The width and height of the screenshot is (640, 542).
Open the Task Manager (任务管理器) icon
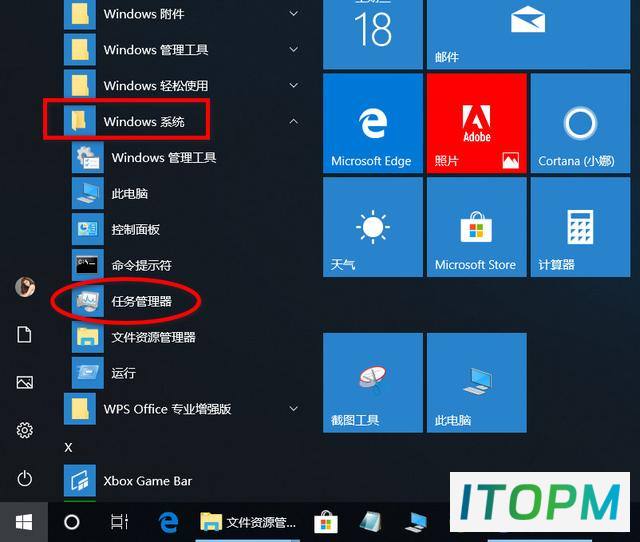pos(88,301)
